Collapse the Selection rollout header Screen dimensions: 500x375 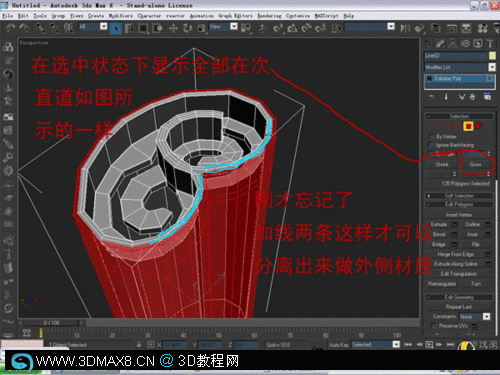(x=459, y=116)
